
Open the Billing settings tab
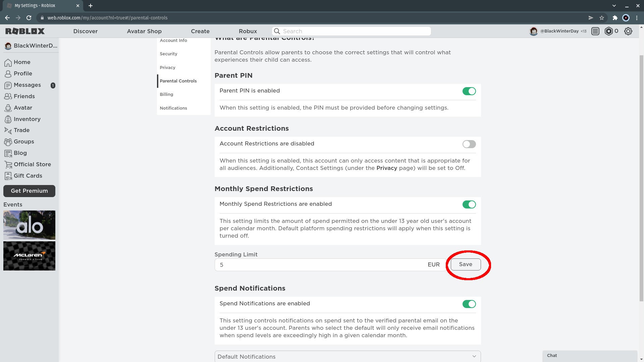point(184,95)
